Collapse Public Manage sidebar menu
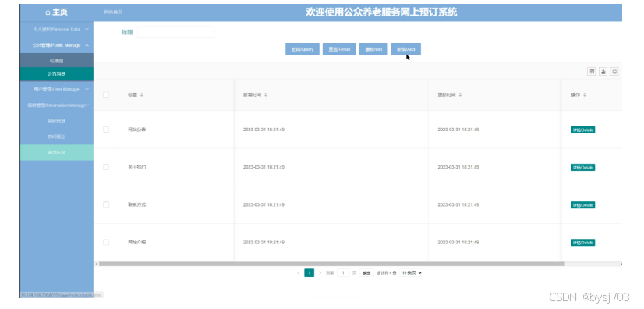The image size is (644, 309). (57, 45)
